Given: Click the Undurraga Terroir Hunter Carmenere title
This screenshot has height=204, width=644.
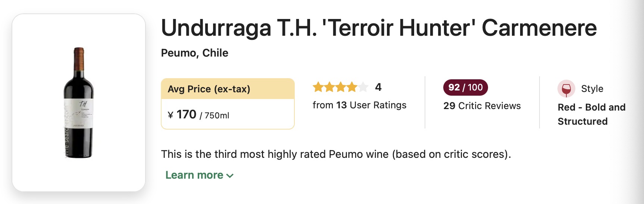Looking at the screenshot, I should (379, 28).
